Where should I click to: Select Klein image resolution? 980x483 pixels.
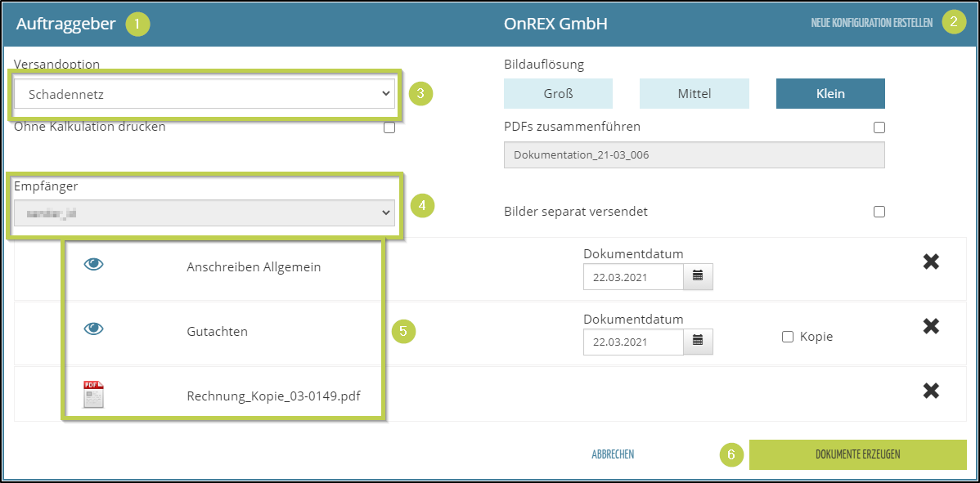830,93
